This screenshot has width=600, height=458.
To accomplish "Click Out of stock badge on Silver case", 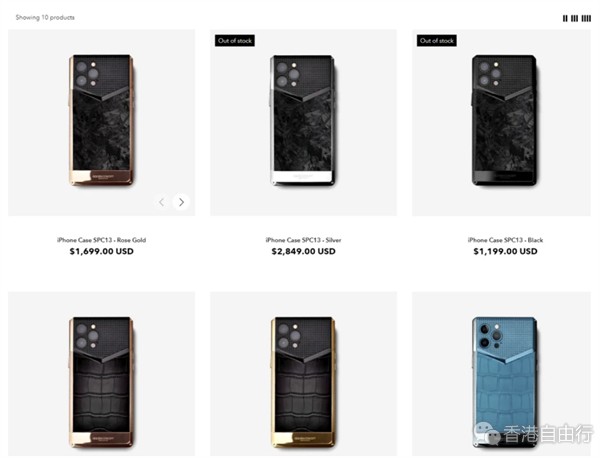I will (x=235, y=41).
